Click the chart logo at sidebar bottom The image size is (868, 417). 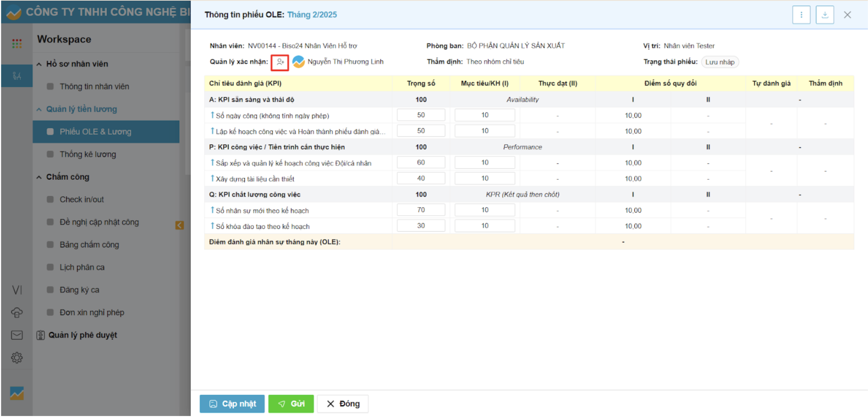16,393
